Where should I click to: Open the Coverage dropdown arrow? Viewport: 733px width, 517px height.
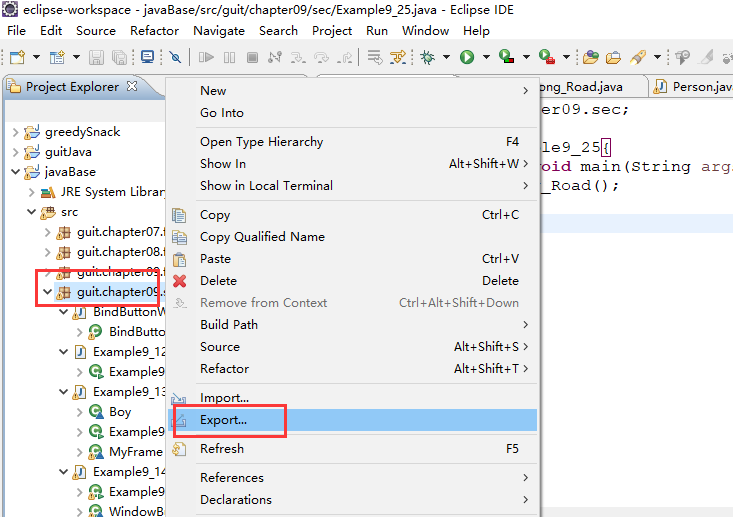[526, 57]
